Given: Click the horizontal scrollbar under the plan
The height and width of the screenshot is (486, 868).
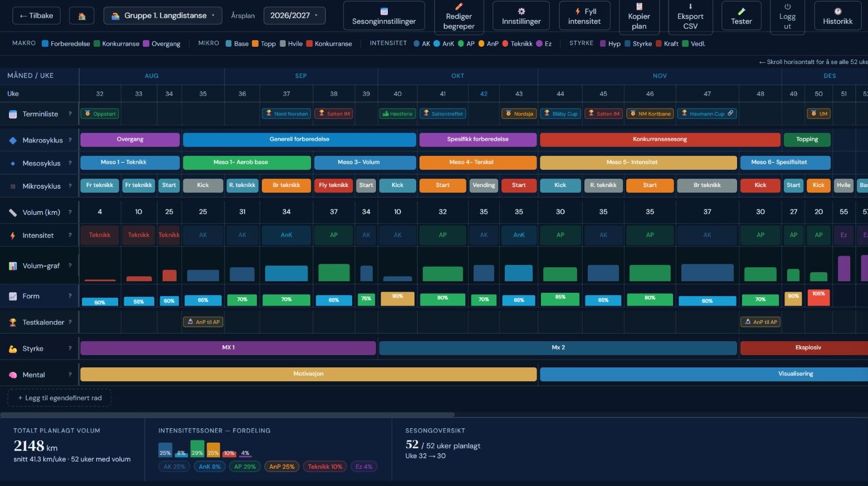Looking at the screenshot, I should (x=227, y=415).
